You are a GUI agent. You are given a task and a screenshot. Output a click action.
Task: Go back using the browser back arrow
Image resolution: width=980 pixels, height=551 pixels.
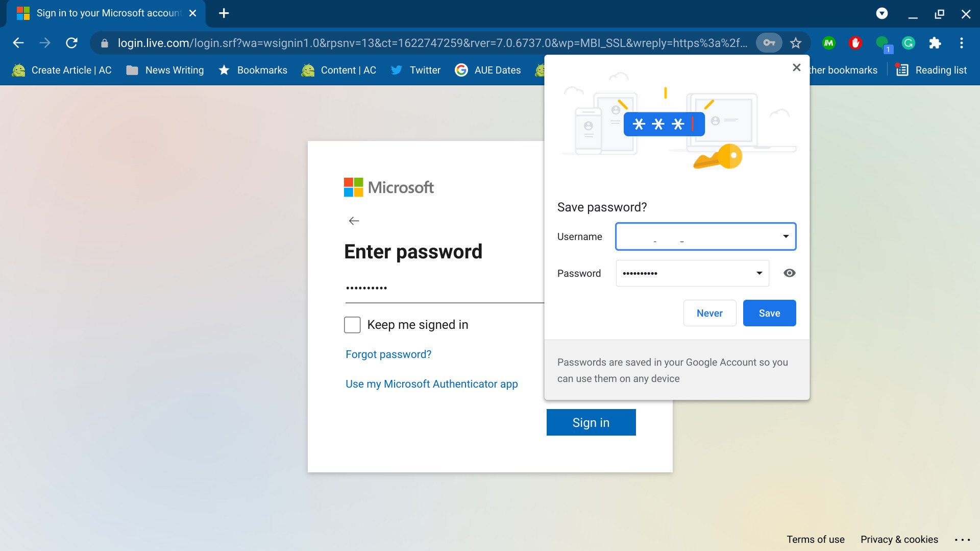(18, 43)
